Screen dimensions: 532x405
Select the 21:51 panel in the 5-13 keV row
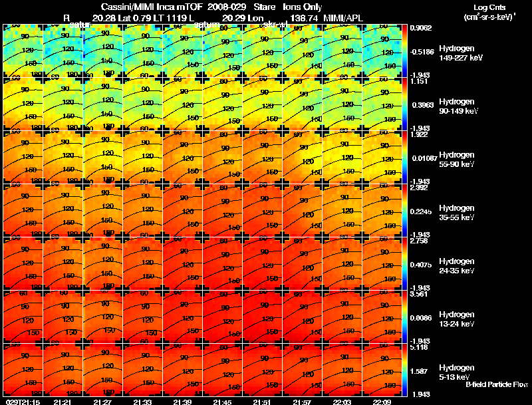[263, 370]
